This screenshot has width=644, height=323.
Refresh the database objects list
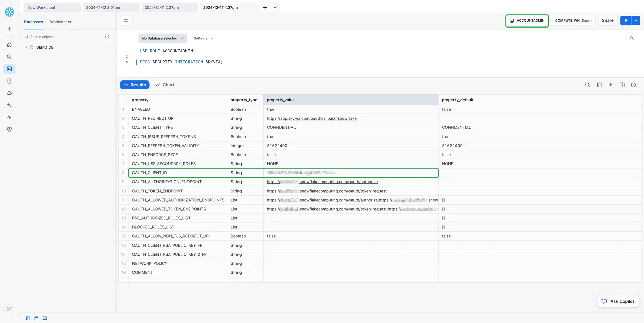[x=107, y=37]
